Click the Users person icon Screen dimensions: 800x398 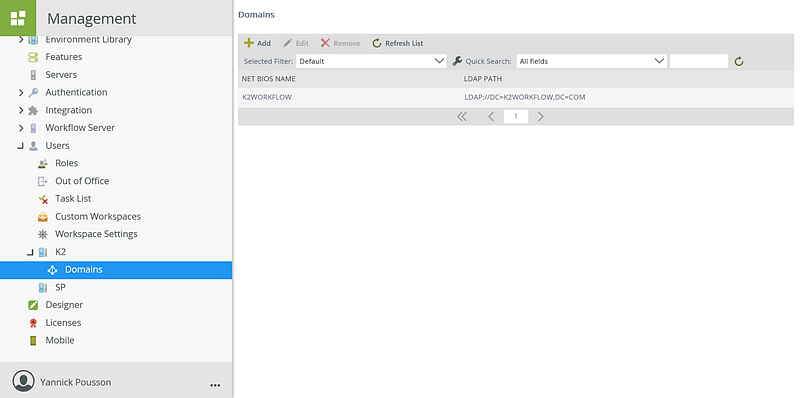(33, 146)
